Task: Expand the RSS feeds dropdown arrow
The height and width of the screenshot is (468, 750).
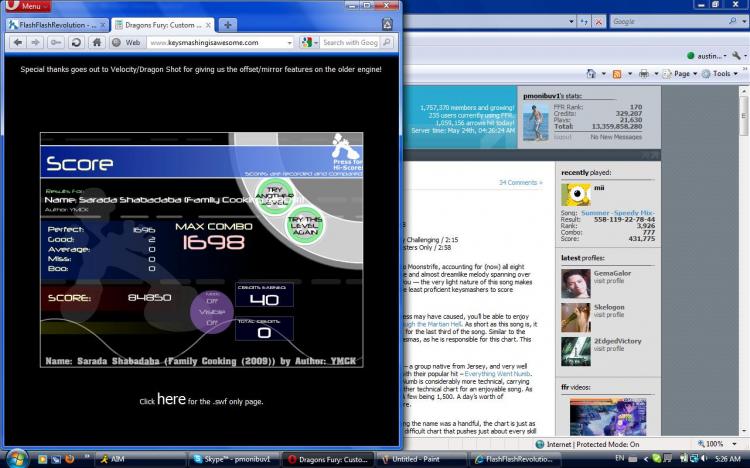Action: pyautogui.click(x=630, y=74)
